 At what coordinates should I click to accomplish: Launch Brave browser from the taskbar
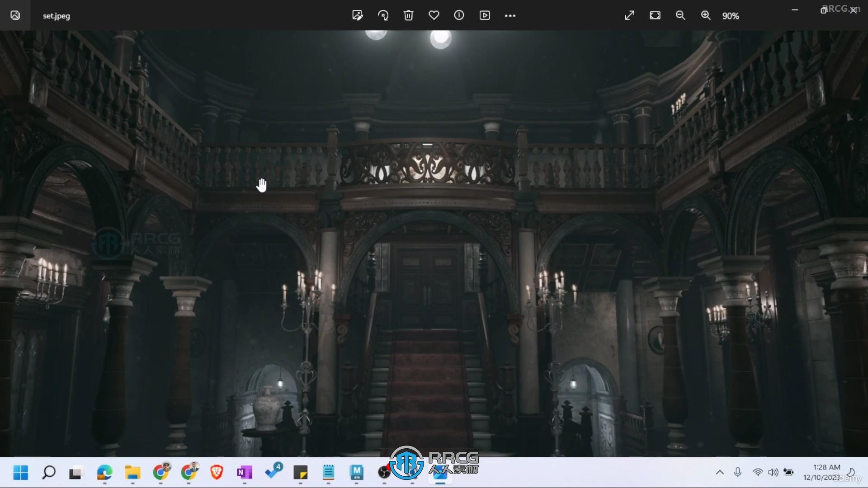[x=217, y=473]
